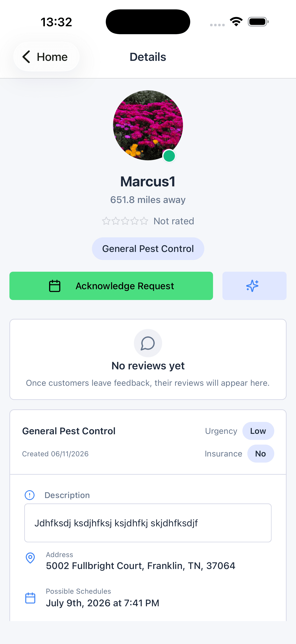Image resolution: width=296 pixels, height=644 pixels.
Task: Select the July 9th, 2026 schedule
Action: [x=102, y=603]
